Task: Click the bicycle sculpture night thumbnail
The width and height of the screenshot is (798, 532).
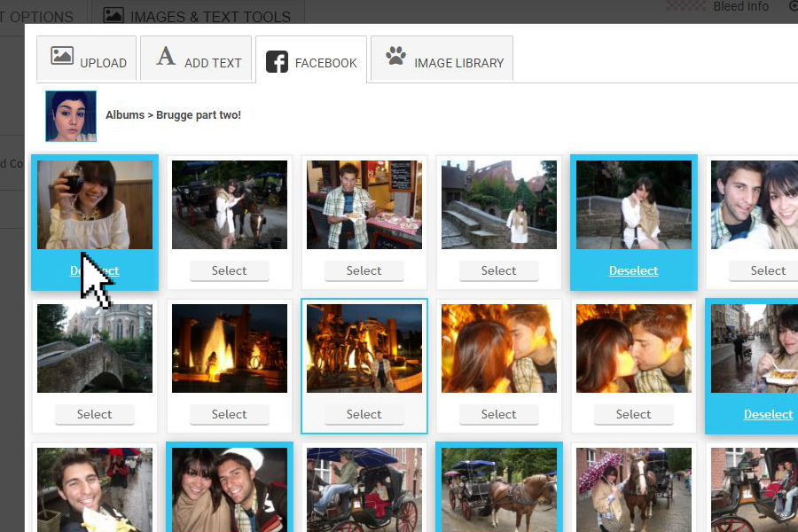Action: point(364,348)
